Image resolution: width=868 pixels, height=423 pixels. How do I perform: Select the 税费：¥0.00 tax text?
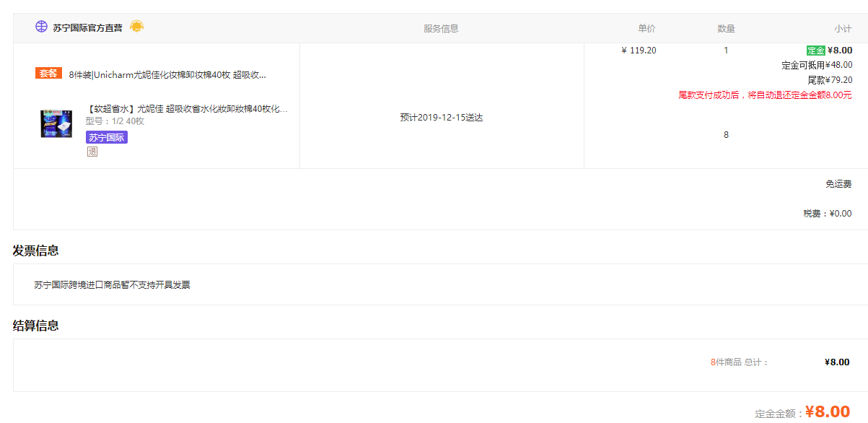pos(828,214)
